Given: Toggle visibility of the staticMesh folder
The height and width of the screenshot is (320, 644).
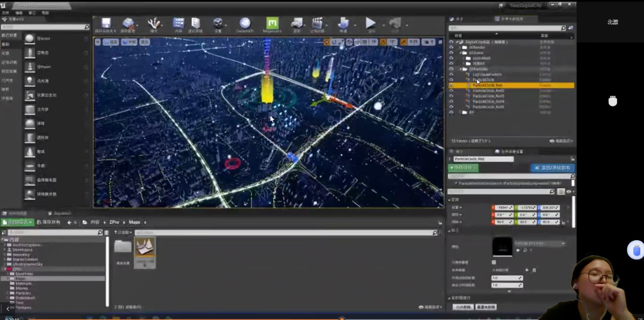Looking at the screenshot, I should coord(451,58).
